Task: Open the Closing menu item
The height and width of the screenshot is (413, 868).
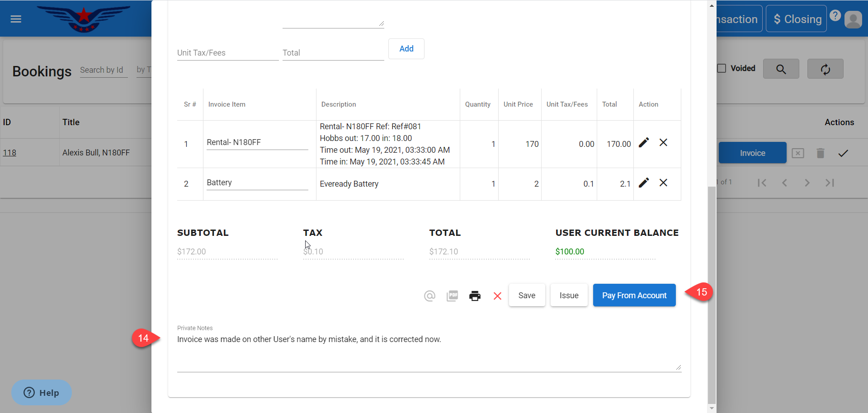Action: click(796, 19)
